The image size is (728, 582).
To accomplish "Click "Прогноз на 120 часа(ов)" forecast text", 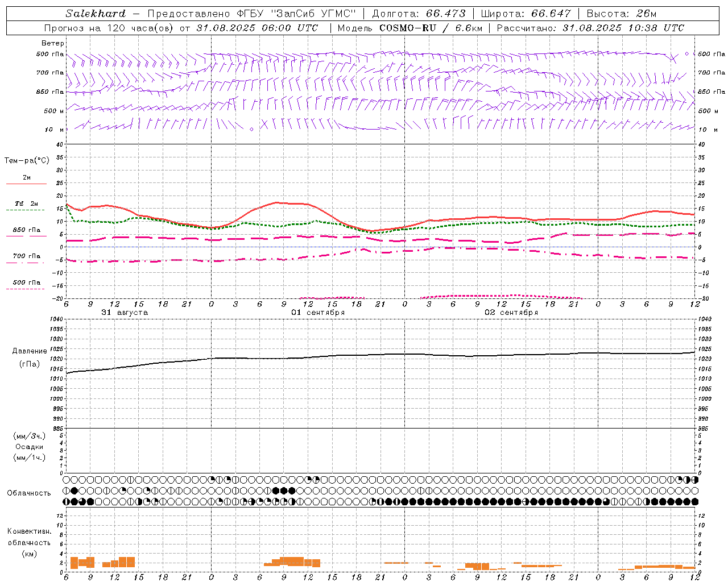I will click(x=109, y=28).
